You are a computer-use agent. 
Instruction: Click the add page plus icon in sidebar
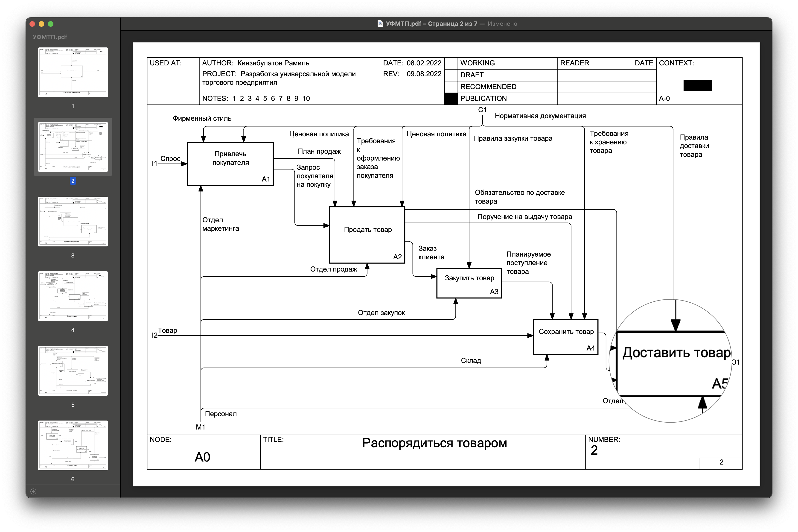[x=33, y=491]
